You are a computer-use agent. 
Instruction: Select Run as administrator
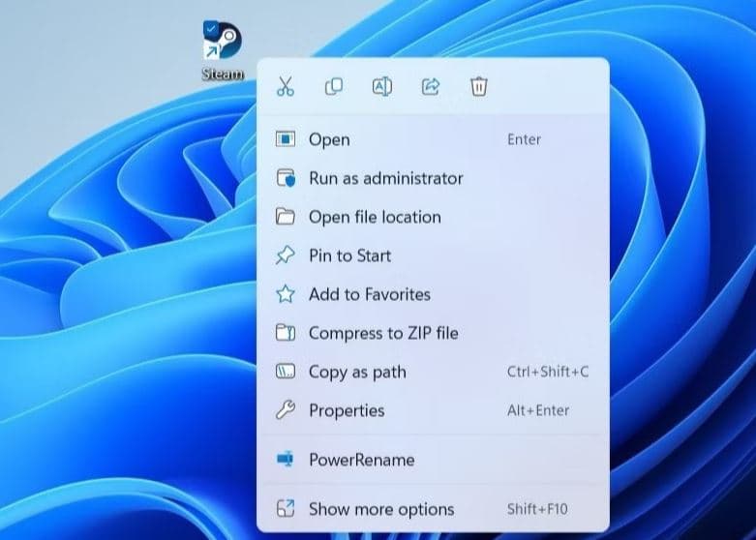click(433, 178)
